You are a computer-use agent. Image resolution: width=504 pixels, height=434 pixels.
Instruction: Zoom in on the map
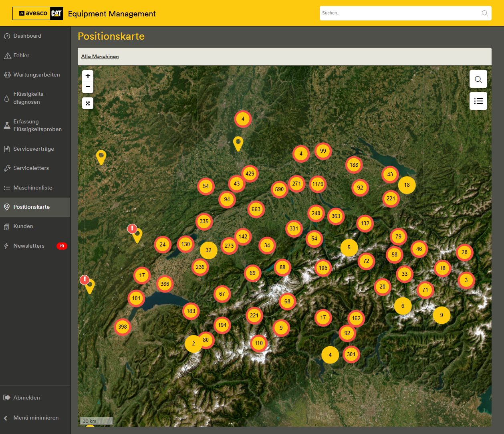(88, 76)
